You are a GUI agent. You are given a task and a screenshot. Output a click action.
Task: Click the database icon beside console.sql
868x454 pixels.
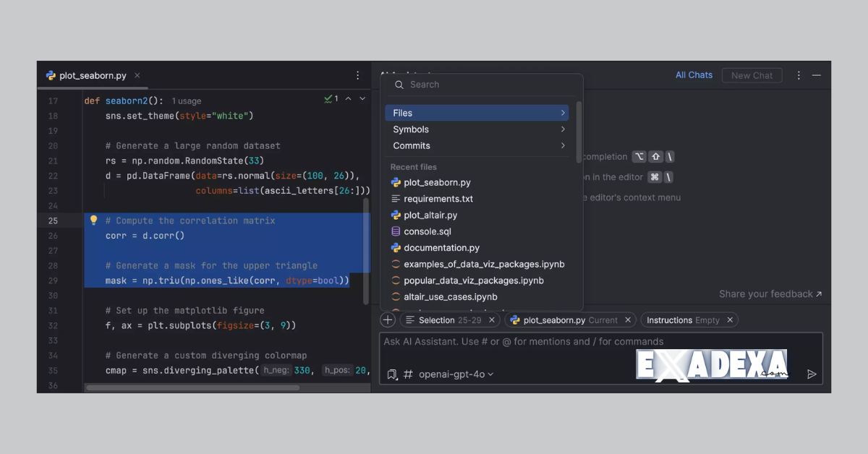[x=395, y=231]
